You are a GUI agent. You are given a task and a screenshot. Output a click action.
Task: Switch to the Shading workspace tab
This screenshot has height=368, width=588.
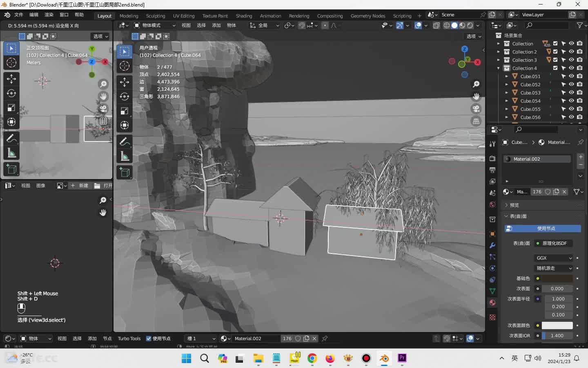(x=244, y=16)
